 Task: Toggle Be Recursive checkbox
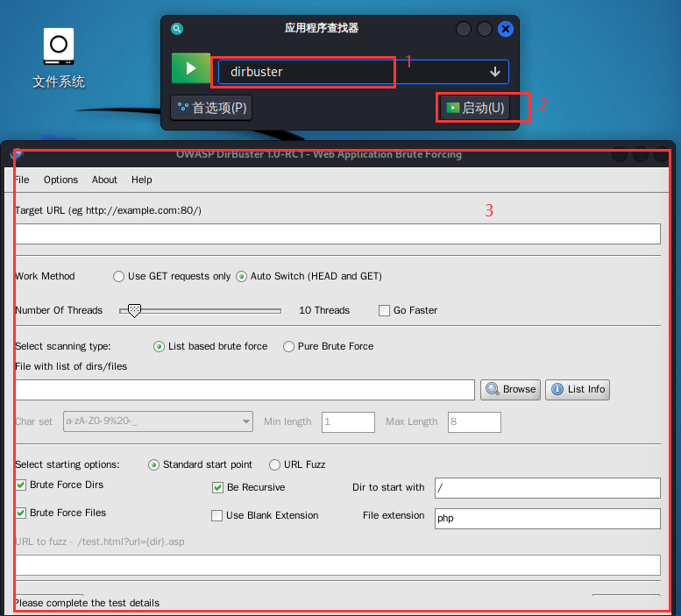click(217, 487)
